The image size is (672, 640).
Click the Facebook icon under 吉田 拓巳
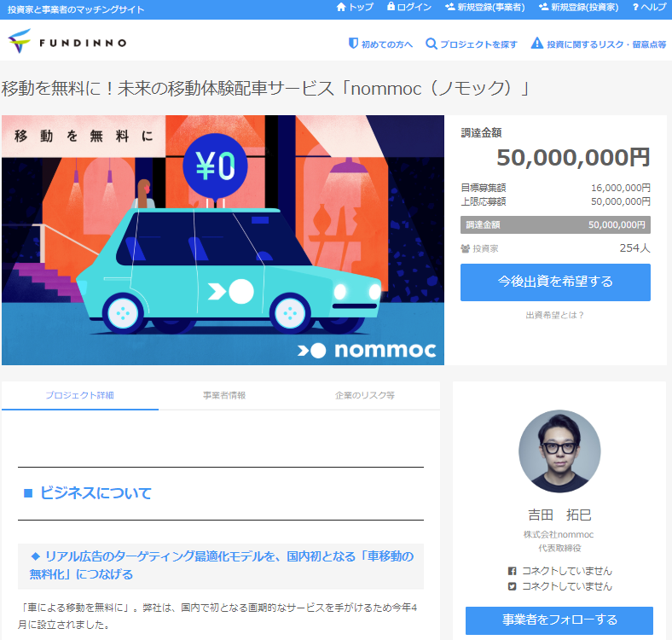click(512, 571)
